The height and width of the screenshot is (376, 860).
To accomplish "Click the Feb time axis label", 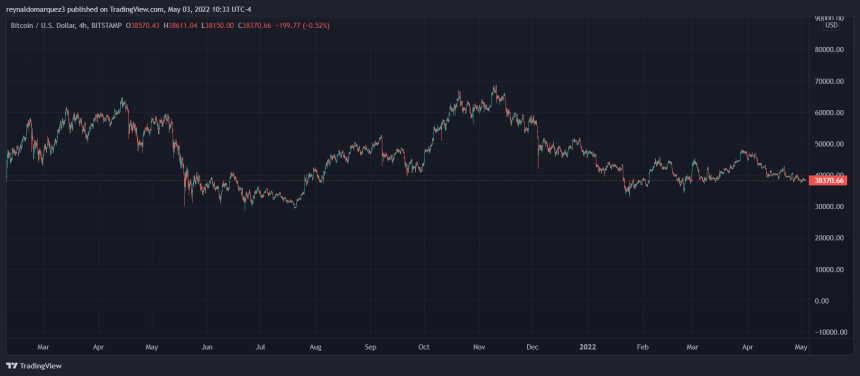I will [643, 347].
